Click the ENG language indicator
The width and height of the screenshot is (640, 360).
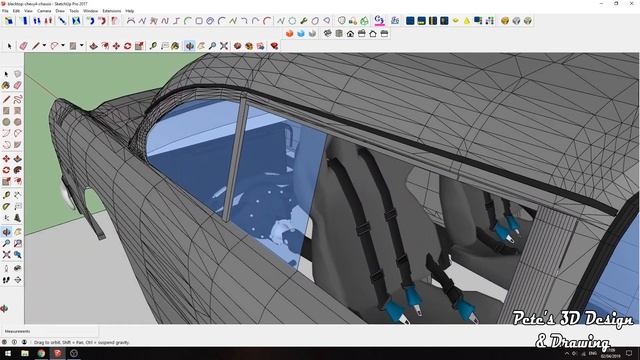click(593, 353)
